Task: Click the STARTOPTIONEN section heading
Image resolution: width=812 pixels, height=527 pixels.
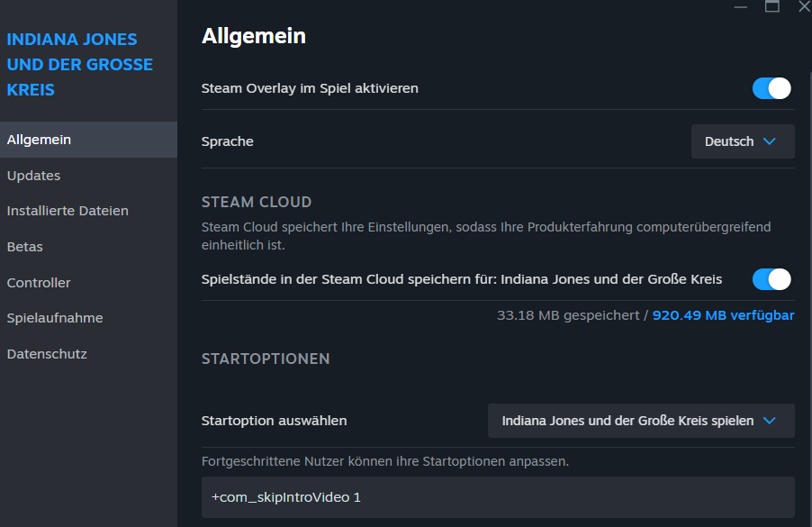Action: coord(266,359)
